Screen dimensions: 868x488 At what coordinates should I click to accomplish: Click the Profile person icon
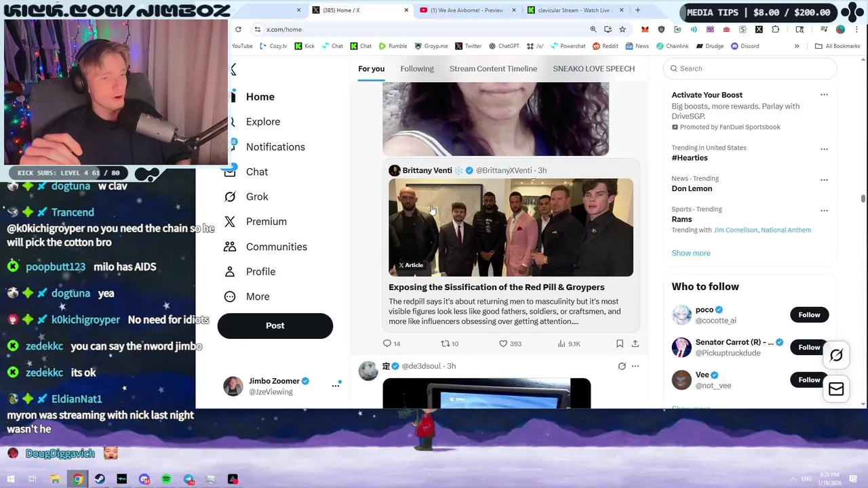[230, 272]
